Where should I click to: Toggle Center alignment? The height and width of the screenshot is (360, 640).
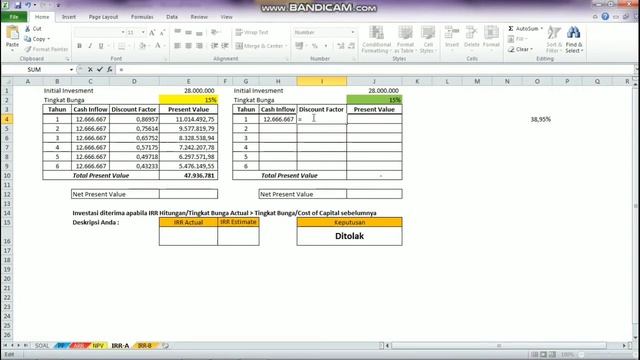pos(188,46)
